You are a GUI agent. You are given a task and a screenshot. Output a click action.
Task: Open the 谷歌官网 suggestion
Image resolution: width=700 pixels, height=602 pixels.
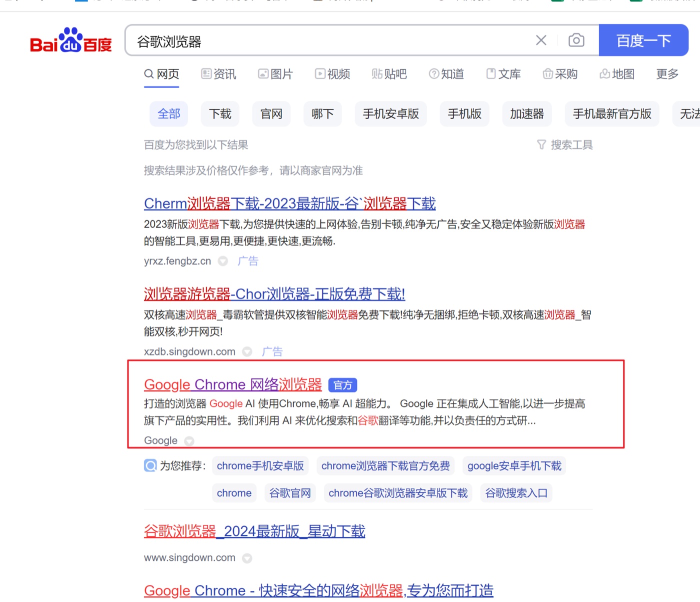coord(290,493)
